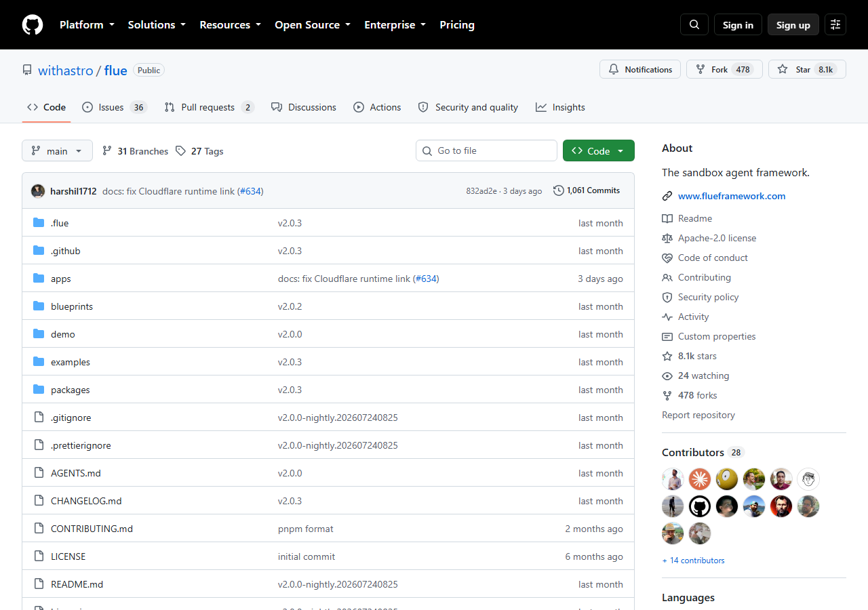Open the Pricing page
The height and width of the screenshot is (610, 868).
click(457, 25)
